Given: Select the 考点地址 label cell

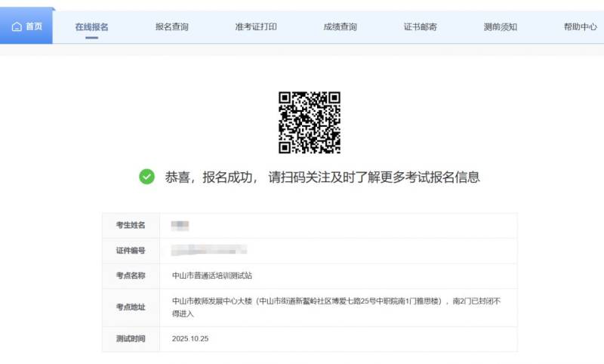Looking at the screenshot, I should (x=131, y=307).
